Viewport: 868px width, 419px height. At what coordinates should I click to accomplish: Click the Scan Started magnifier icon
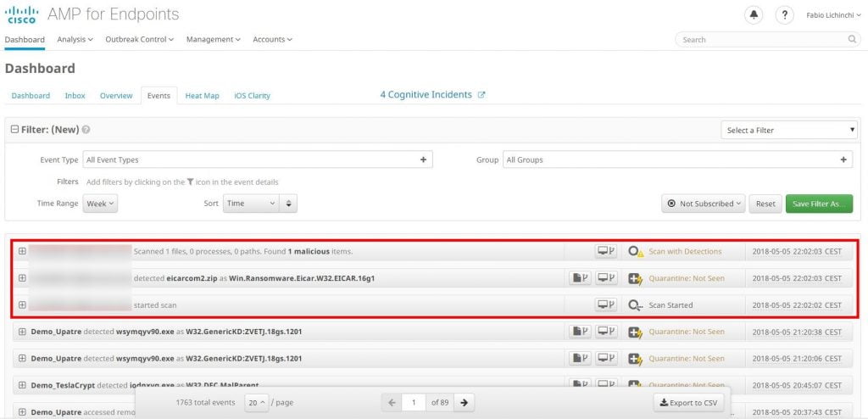636,304
